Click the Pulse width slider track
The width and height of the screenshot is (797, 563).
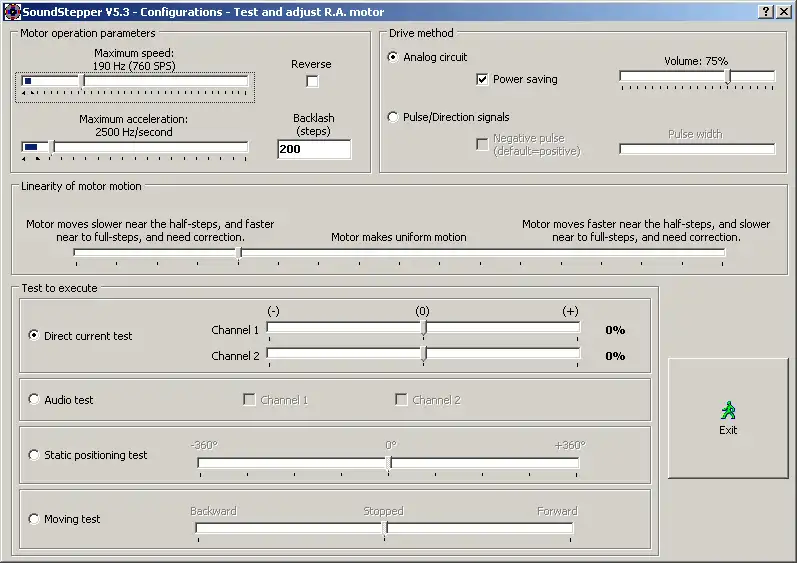697,149
